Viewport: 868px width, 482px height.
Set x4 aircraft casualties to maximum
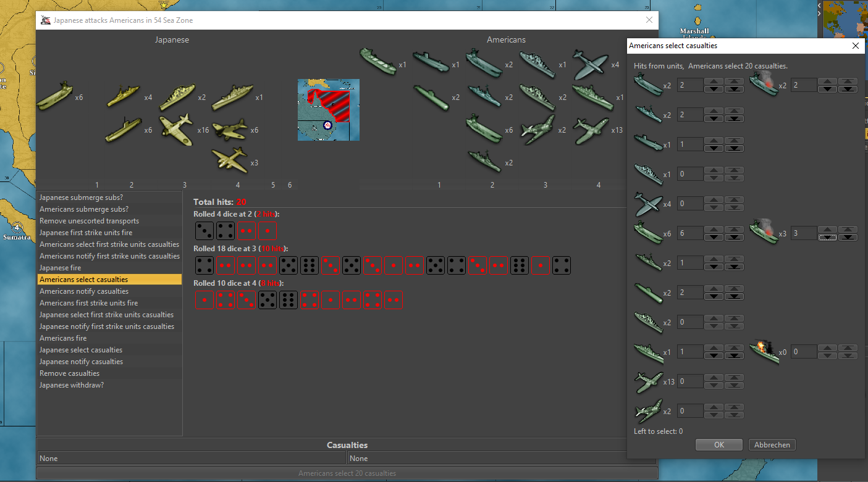pos(734,199)
